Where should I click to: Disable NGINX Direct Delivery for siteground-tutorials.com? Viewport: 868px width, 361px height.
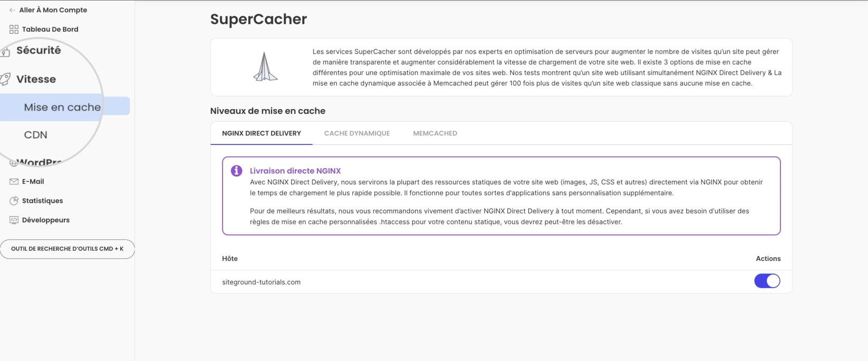[767, 281]
